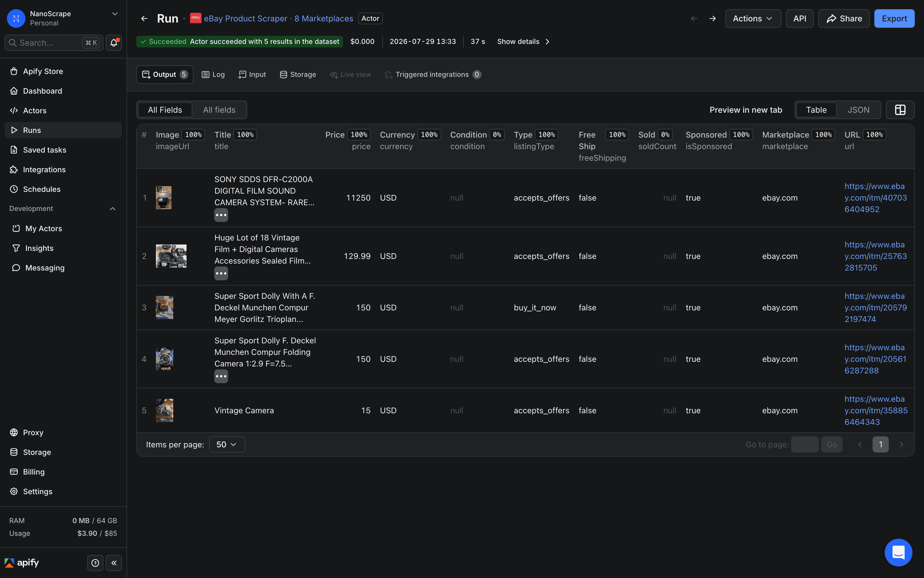Open Dashboard in sidebar
Image resolution: width=924 pixels, height=578 pixels.
tap(63, 91)
